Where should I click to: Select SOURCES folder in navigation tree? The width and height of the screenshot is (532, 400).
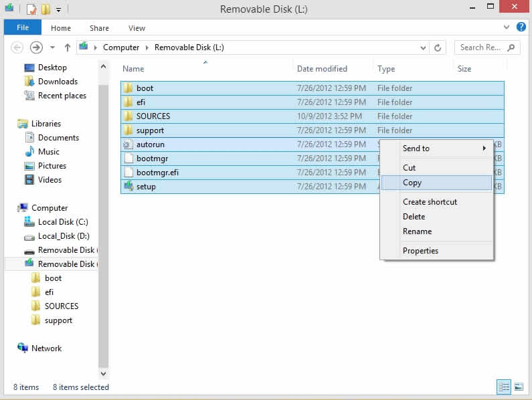coord(61,306)
